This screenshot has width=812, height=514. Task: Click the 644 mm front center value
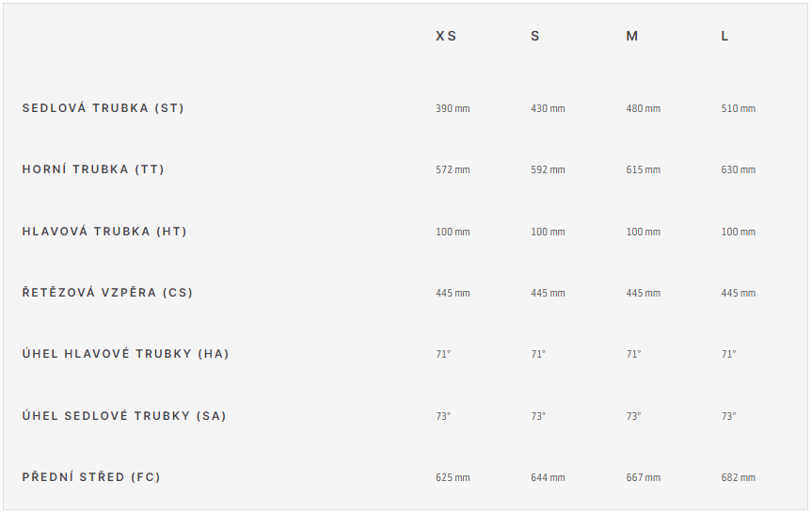point(548,477)
